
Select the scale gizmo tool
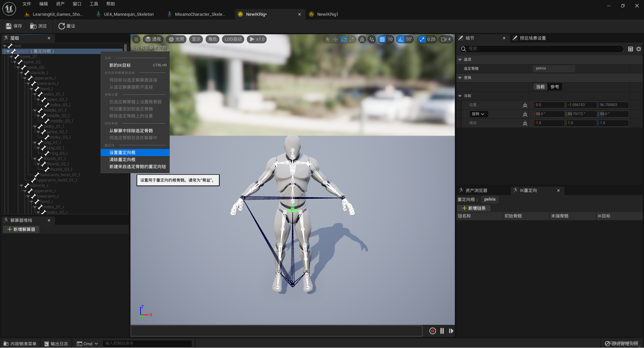[352, 39]
